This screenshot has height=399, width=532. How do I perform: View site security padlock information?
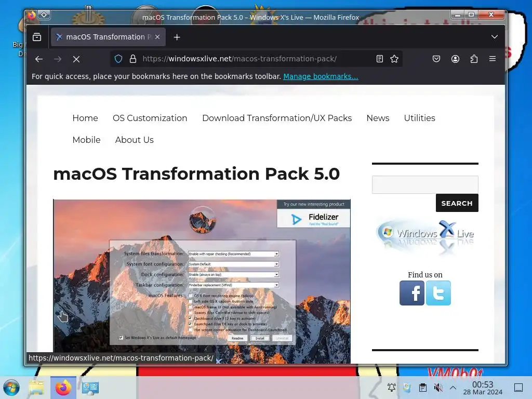133,59
